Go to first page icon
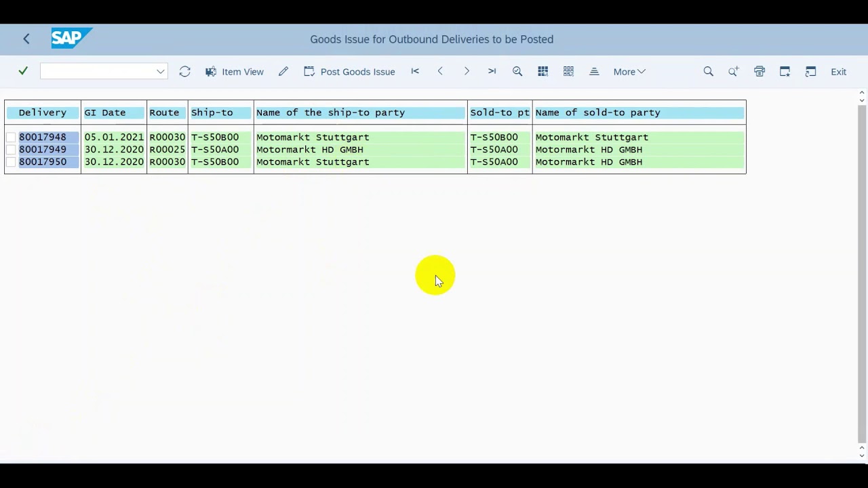 pos(415,71)
